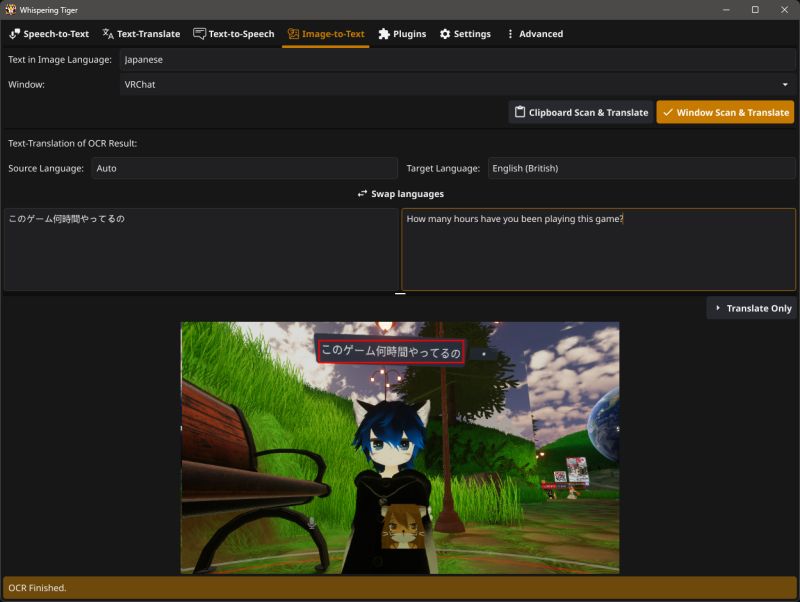Open the Target Language English (British) selector
Viewport: 800px width, 602px height.
click(x=641, y=168)
